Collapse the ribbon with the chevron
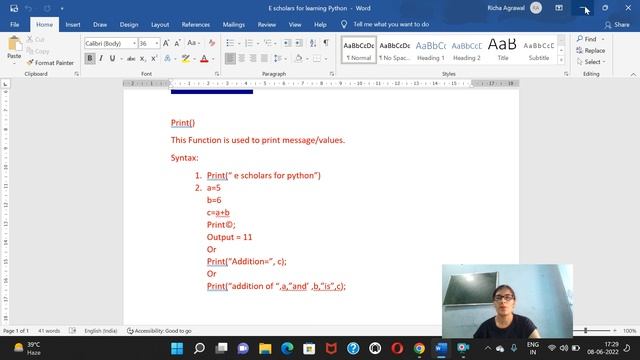Viewport: 640px width, 360px height. (x=633, y=74)
